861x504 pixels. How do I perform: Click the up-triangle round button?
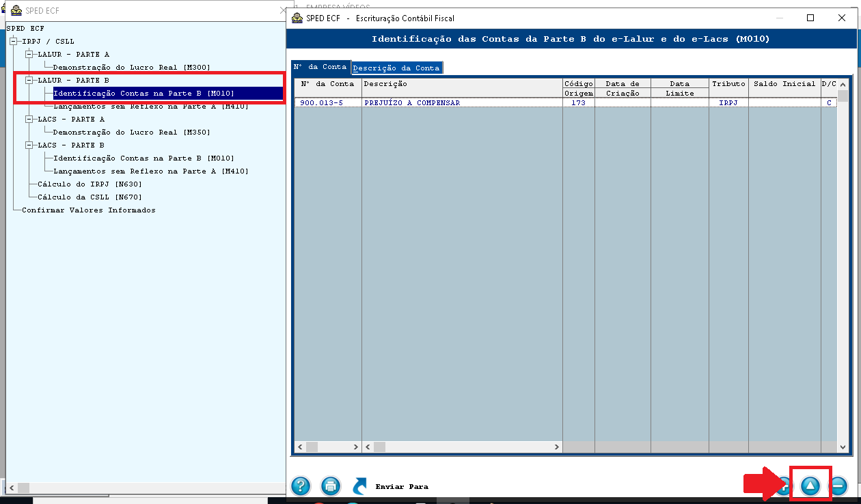(x=810, y=486)
